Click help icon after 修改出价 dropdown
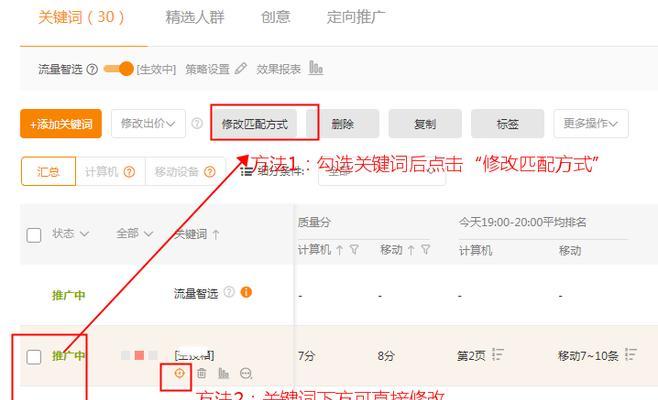 (197, 123)
